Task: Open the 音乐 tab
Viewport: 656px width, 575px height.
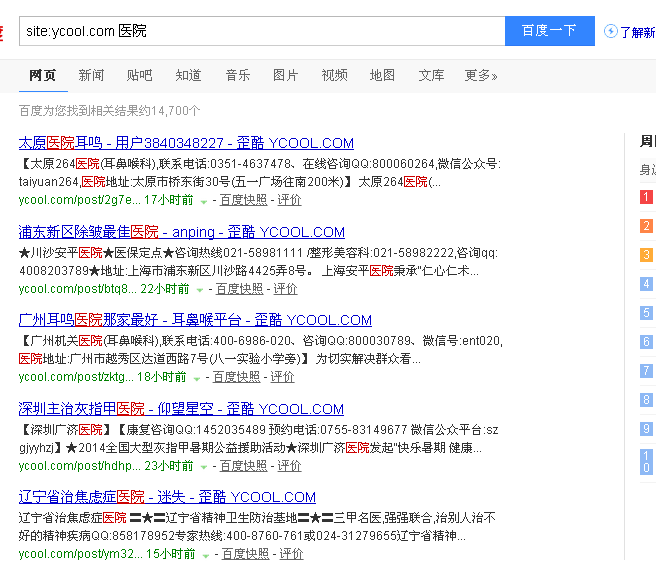Action: [238, 75]
